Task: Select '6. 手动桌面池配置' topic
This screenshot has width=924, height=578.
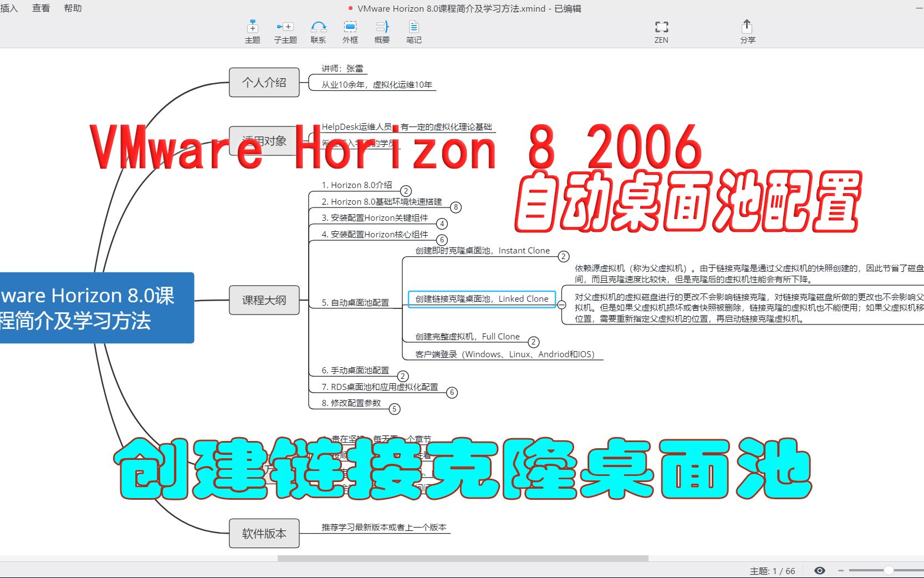Action: point(355,371)
